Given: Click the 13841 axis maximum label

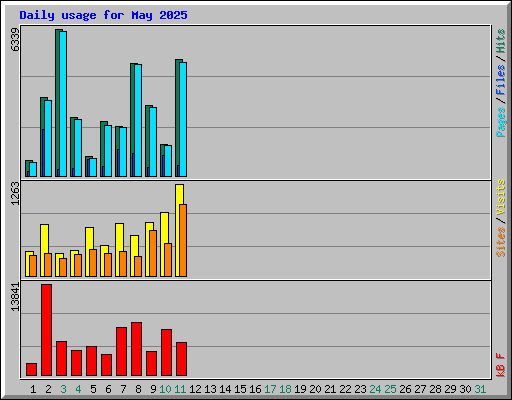Looking at the screenshot, I should [15, 297].
